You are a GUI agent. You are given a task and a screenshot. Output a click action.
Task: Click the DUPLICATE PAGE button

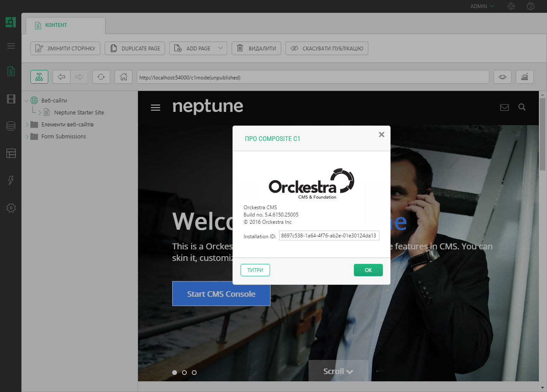click(x=135, y=48)
